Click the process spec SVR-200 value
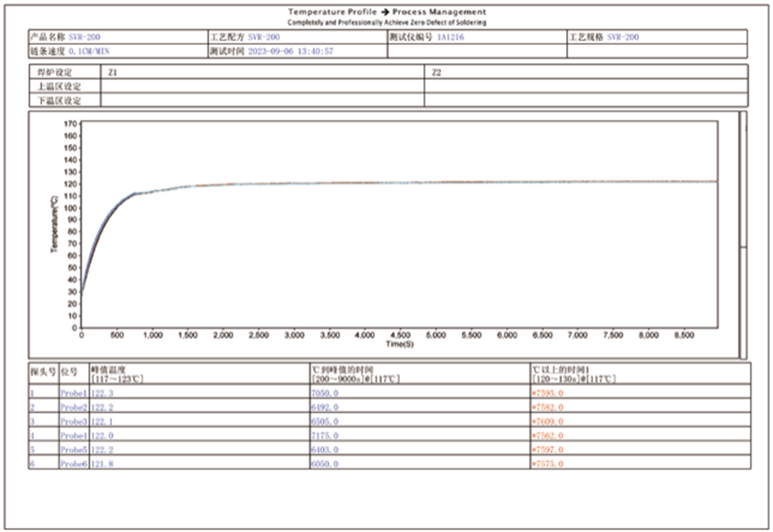Screen dimensions: 773x532 (x=624, y=38)
